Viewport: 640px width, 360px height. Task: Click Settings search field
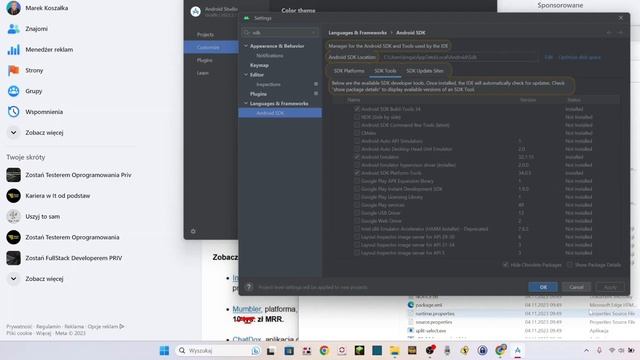(280, 33)
